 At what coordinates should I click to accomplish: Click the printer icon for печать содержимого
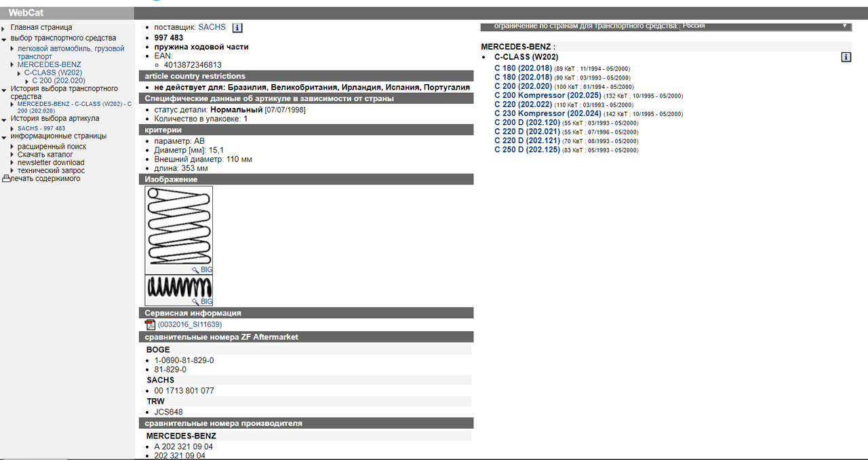pos(6,178)
